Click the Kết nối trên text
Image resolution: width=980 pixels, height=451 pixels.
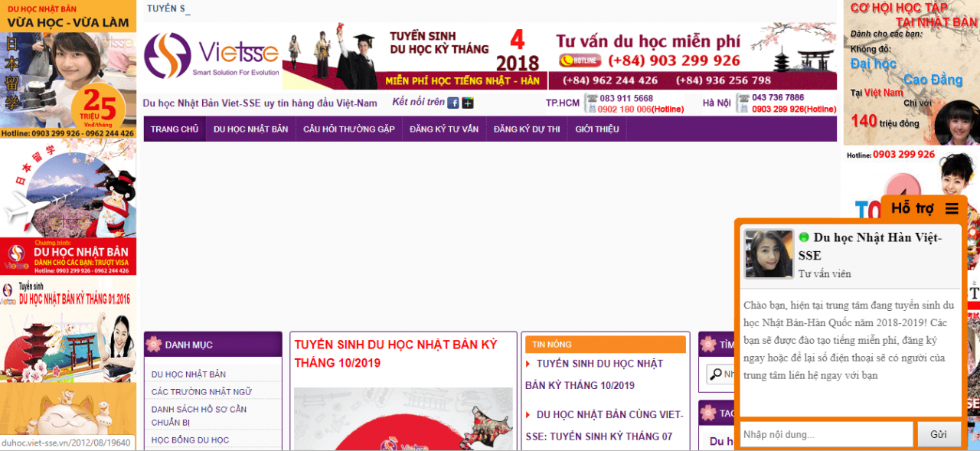418,102
